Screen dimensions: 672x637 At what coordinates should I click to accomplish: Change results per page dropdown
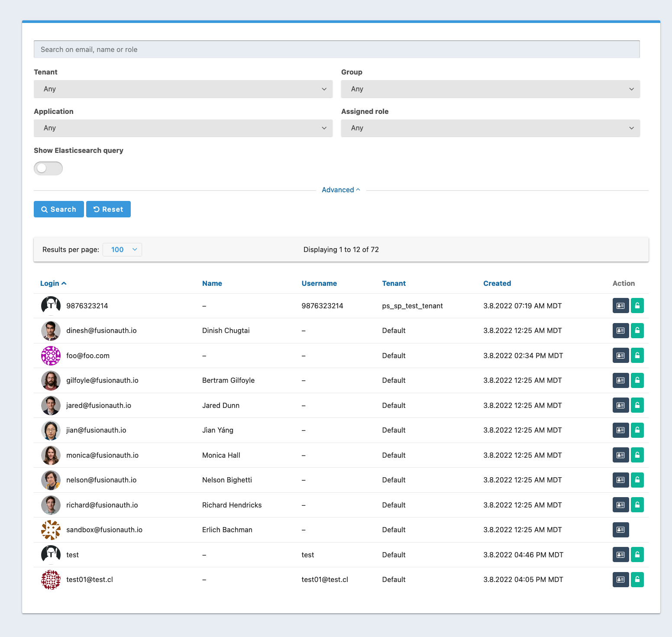pyautogui.click(x=122, y=249)
